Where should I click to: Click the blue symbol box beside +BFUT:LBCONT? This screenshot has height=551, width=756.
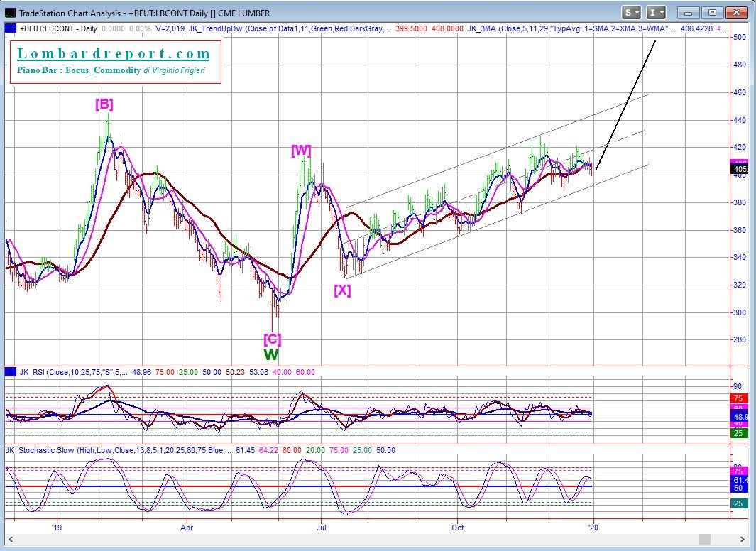coord(10,28)
